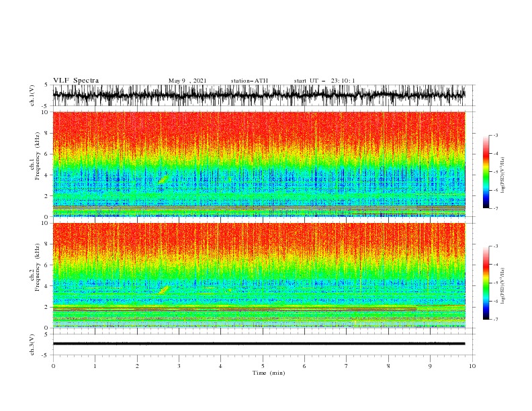Click the 'VLF Spectra' title text
The width and height of the screenshot is (532, 411).
(x=76, y=81)
